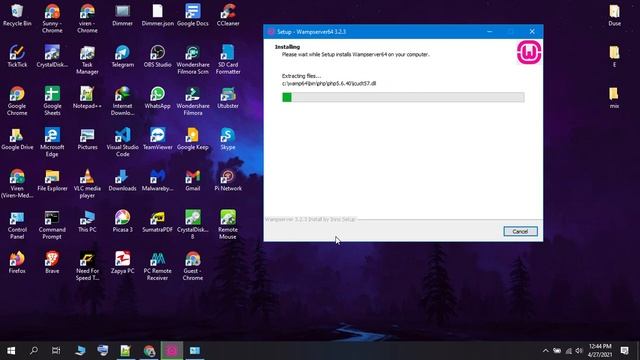
Task: Select the Task Manager desktop shortcut
Action: 87,60
